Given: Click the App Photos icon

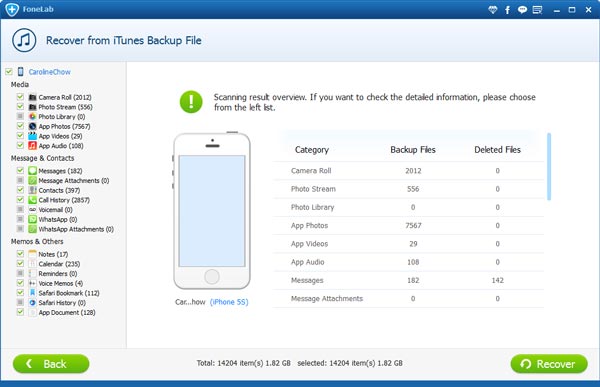Looking at the screenshot, I should (x=33, y=126).
